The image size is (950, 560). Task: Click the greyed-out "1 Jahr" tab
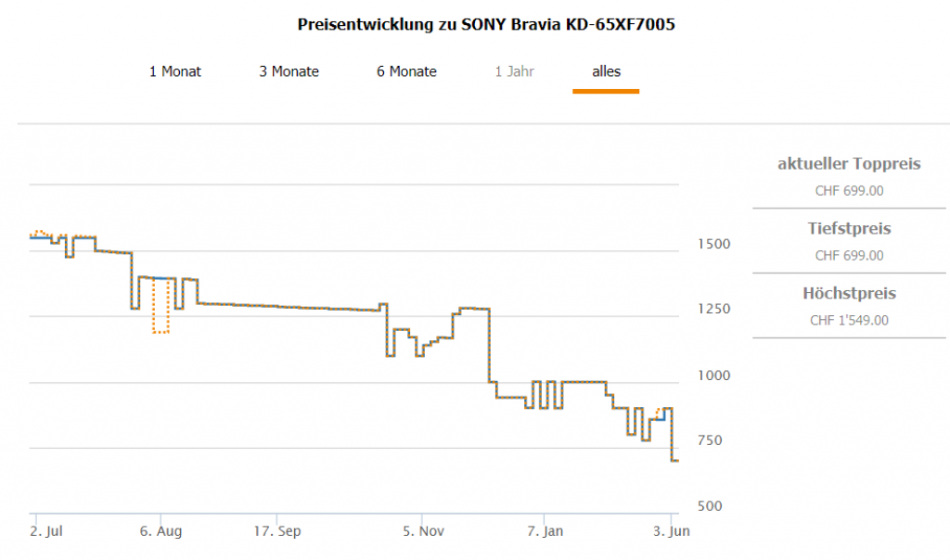514,71
